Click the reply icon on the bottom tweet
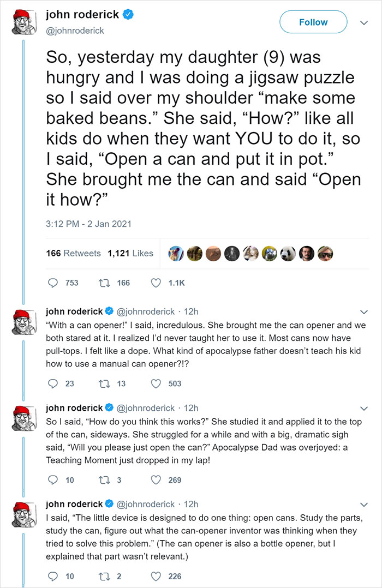The height and width of the screenshot is (588, 382). pos(52,576)
